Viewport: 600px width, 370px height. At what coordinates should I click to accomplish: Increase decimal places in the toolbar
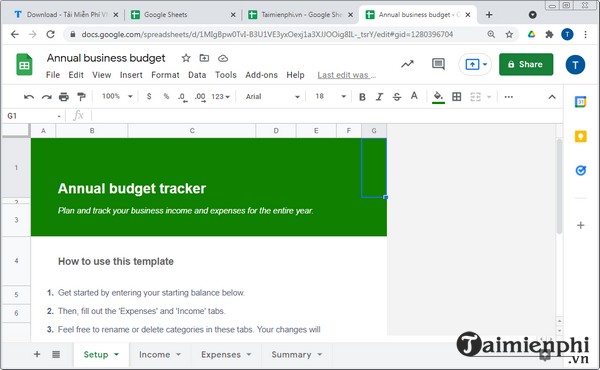[x=200, y=97]
